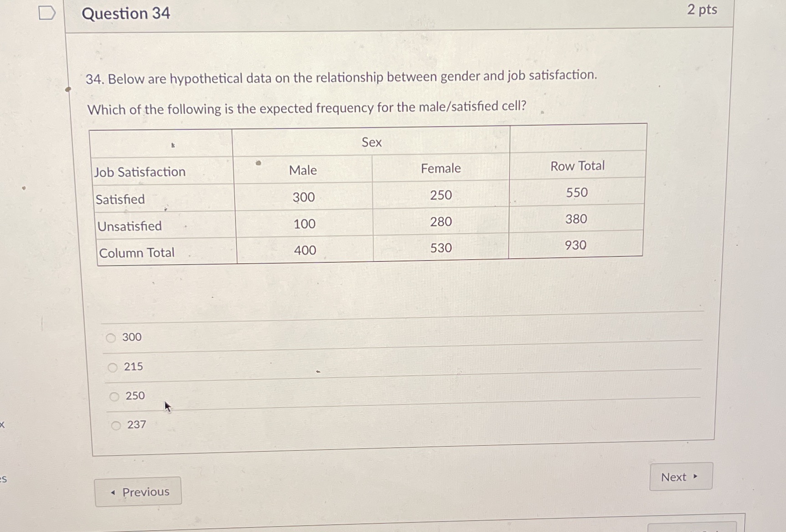Select the Satisfied row label
Image resolution: width=786 pixels, height=532 pixels.
pos(120,199)
